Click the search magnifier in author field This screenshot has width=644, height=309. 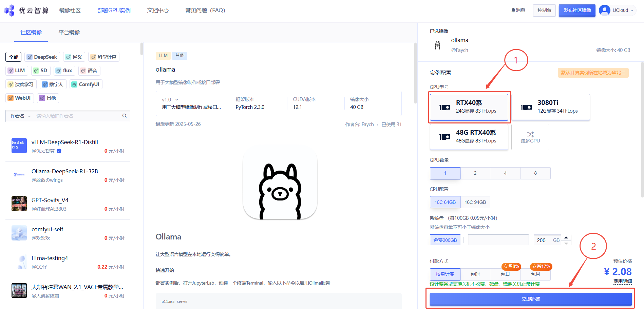[125, 116]
